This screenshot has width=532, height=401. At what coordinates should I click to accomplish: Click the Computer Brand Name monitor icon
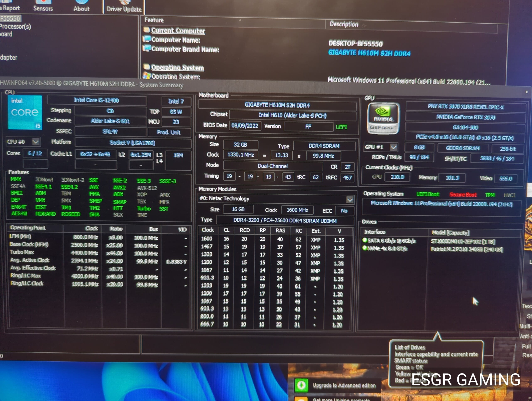click(147, 48)
